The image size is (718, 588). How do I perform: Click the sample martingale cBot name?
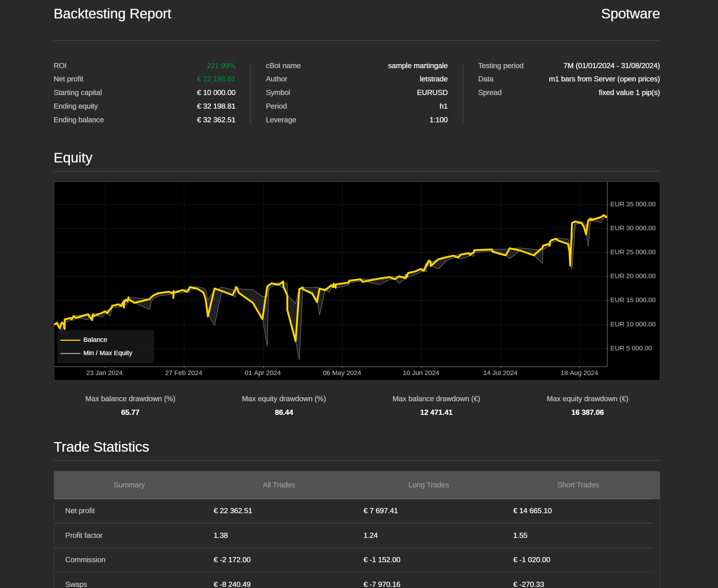417,66
